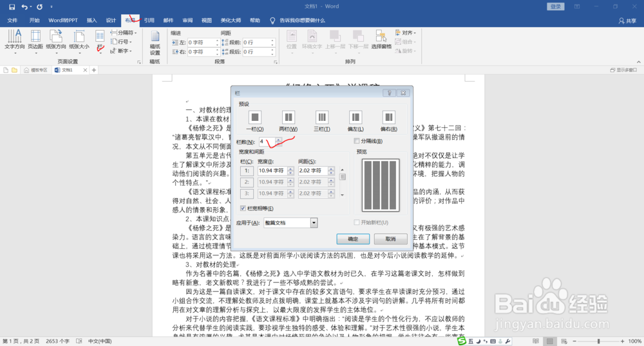Viewport: 644px width, 346px height.
Task: Click the 登录 sign-in button
Action: [x=556, y=6]
